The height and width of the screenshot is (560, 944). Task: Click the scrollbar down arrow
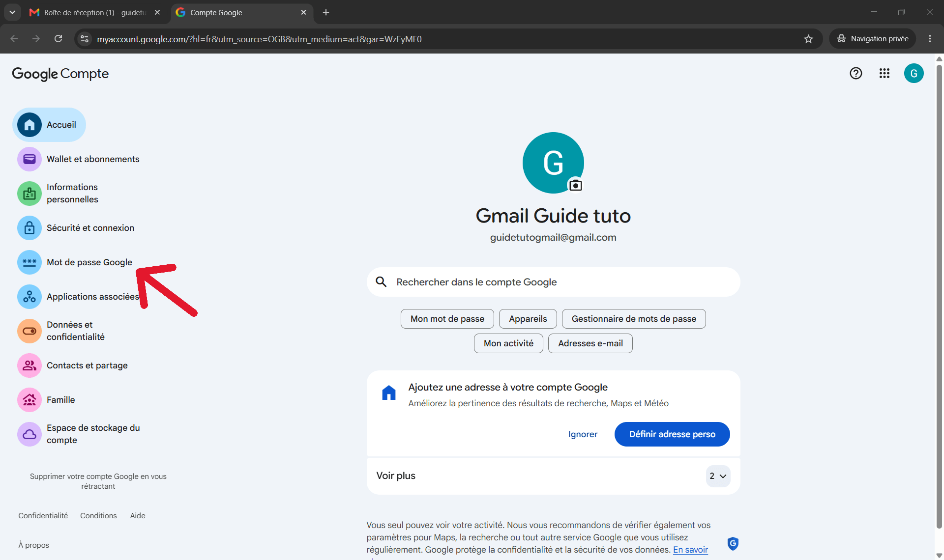(939, 555)
